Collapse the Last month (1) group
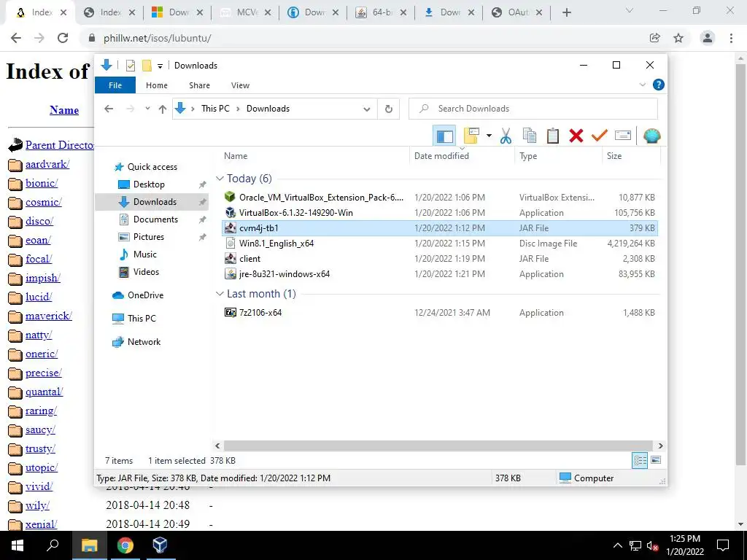This screenshot has width=747, height=560. (x=220, y=294)
